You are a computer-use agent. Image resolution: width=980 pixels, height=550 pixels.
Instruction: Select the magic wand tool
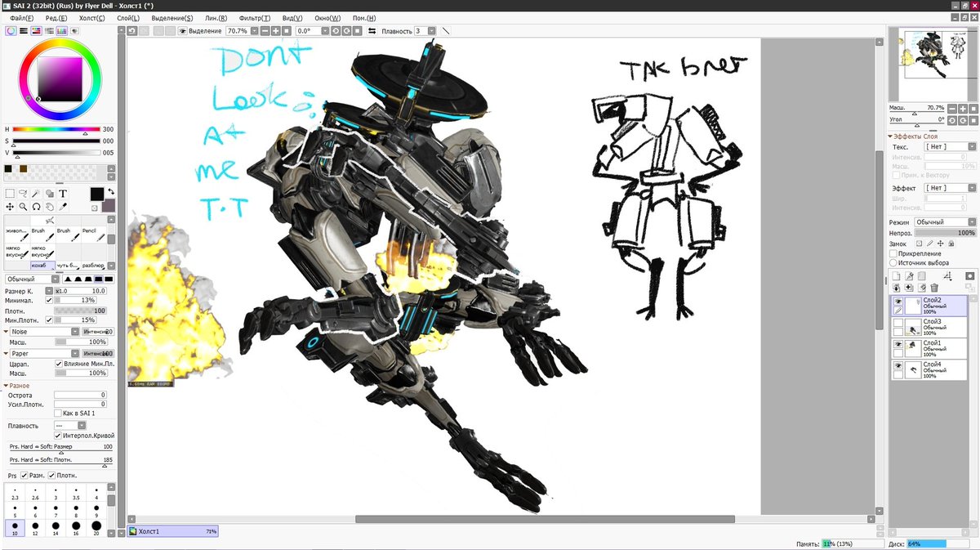click(37, 194)
